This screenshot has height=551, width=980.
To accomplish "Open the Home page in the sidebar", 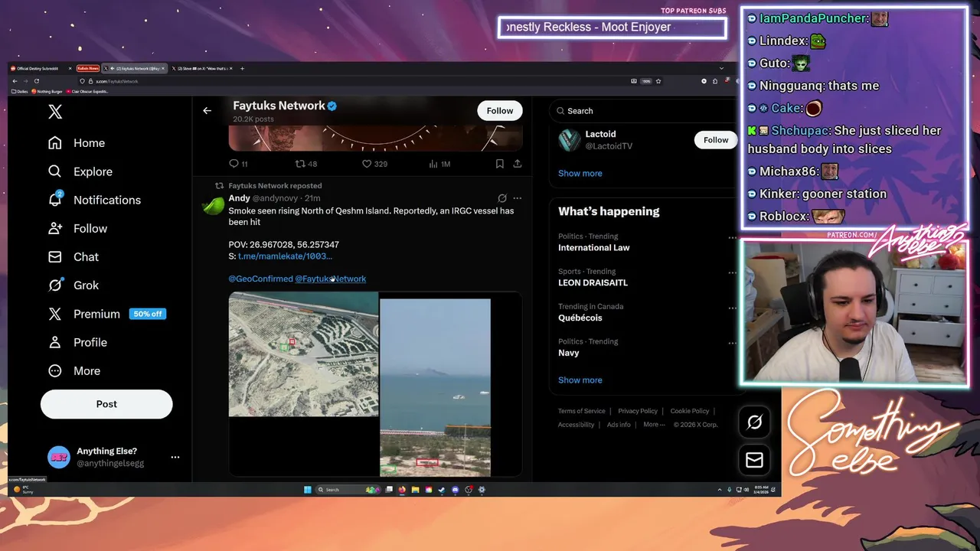I will pyautogui.click(x=77, y=143).
